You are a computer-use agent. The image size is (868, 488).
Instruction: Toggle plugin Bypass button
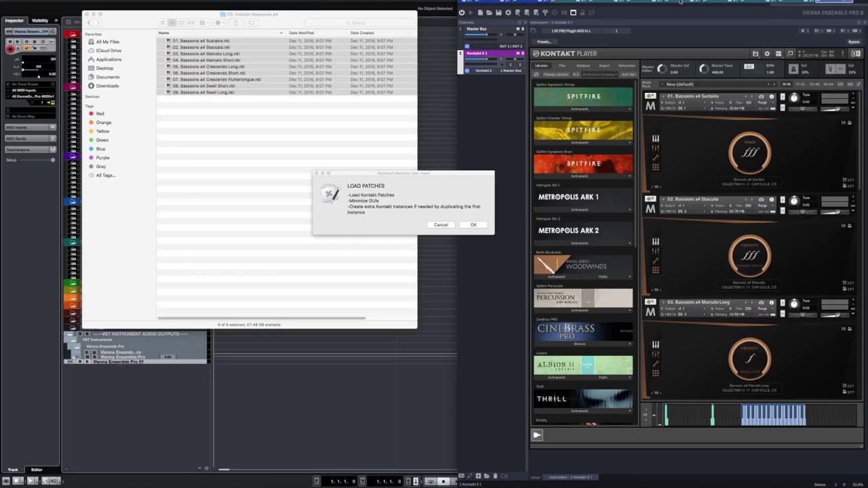(854, 42)
